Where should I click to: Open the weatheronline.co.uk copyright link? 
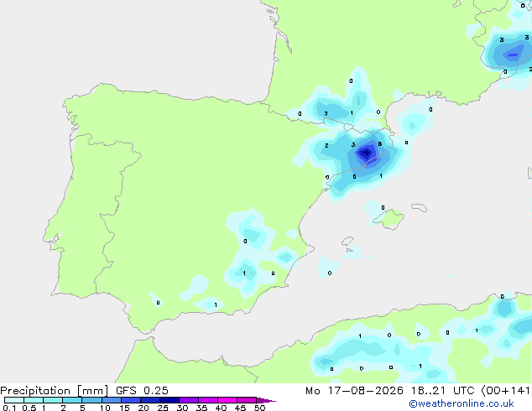coord(462,403)
